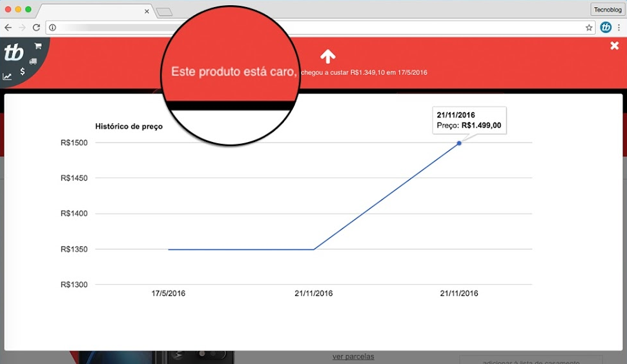Click the white up arrow in the banner
The image size is (627, 364).
coord(327,56)
